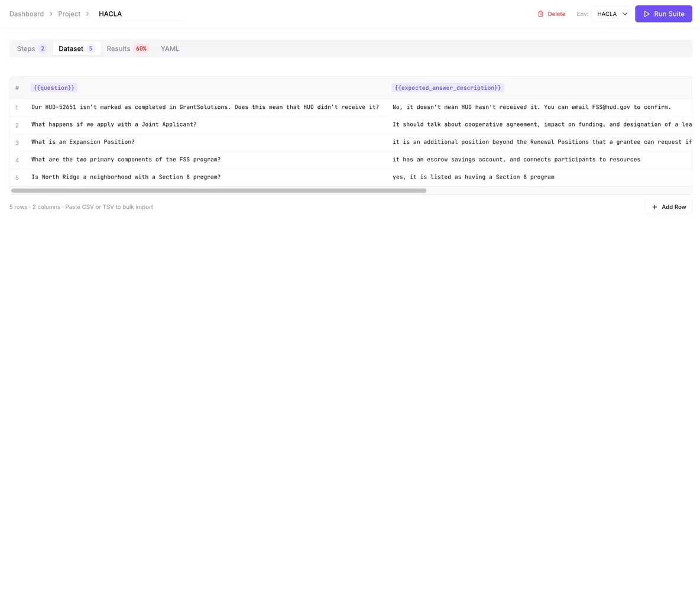Expand environment selector chevron arrow
This screenshot has width=700, height=596.
625,14
